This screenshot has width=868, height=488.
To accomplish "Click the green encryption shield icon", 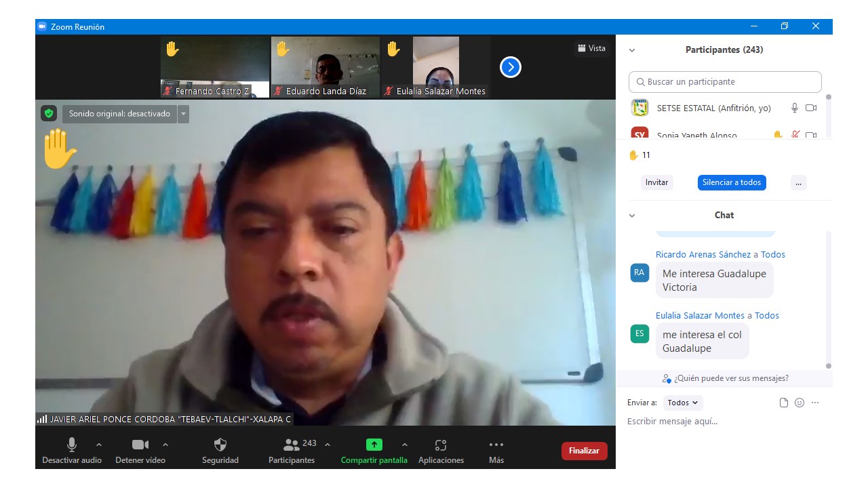I will 48,114.
